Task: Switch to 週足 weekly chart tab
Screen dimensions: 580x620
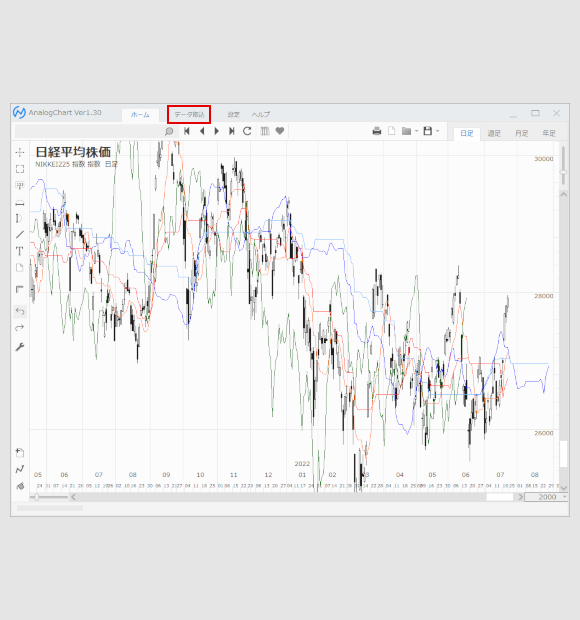Action: (x=494, y=133)
